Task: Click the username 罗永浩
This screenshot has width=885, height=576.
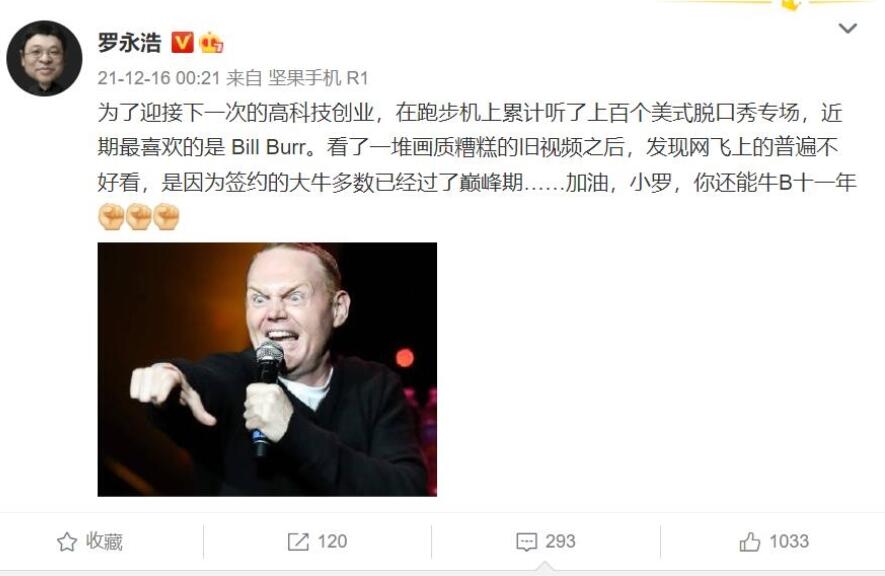Action: [129, 43]
